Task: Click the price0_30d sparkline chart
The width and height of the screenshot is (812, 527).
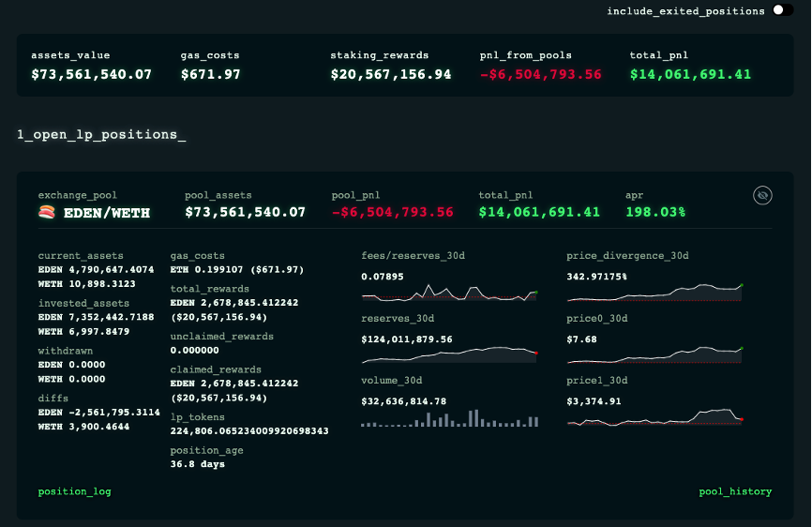Action: point(654,355)
